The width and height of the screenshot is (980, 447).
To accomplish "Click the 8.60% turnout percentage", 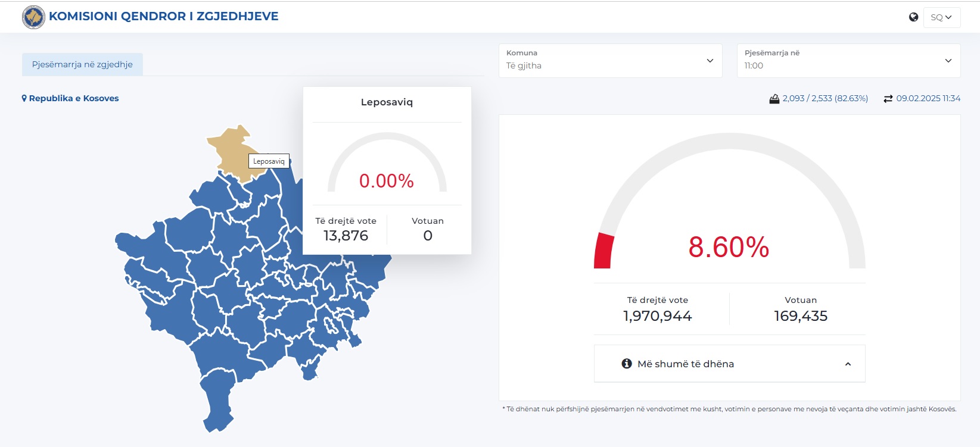I will (x=729, y=247).
